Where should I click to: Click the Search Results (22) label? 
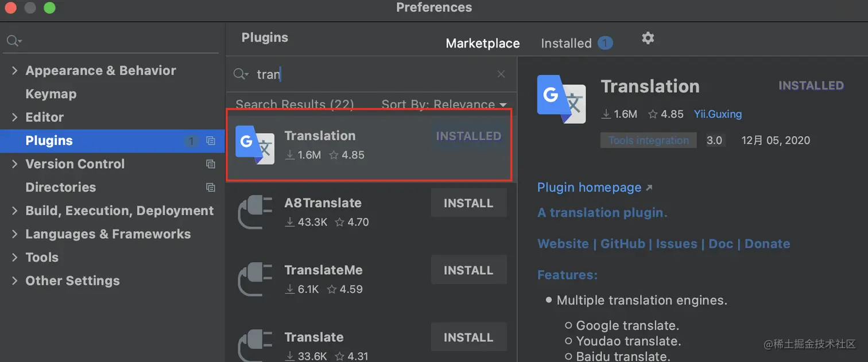pyautogui.click(x=294, y=104)
